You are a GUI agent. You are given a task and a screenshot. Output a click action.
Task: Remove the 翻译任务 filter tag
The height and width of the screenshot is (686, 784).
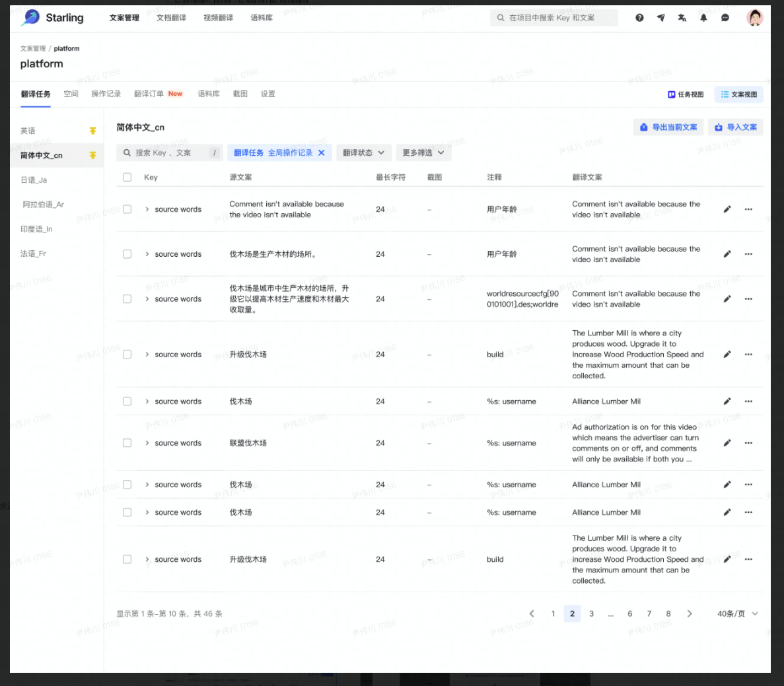(x=322, y=153)
